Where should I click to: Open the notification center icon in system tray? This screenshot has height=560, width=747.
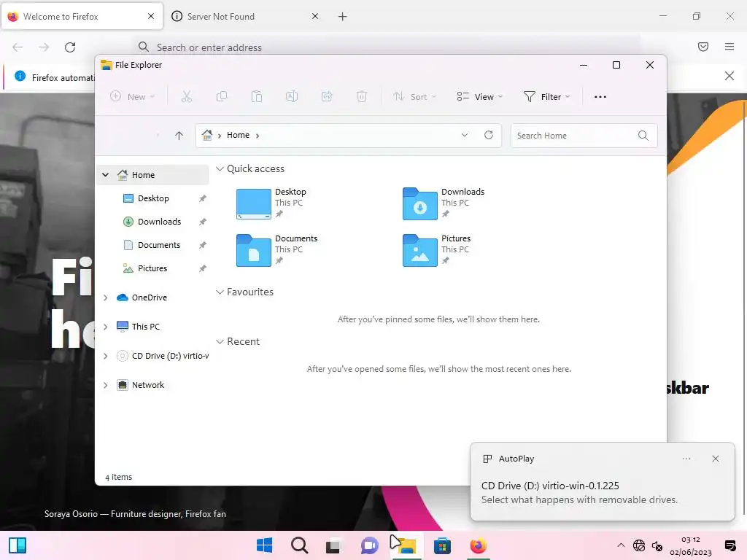(729, 545)
